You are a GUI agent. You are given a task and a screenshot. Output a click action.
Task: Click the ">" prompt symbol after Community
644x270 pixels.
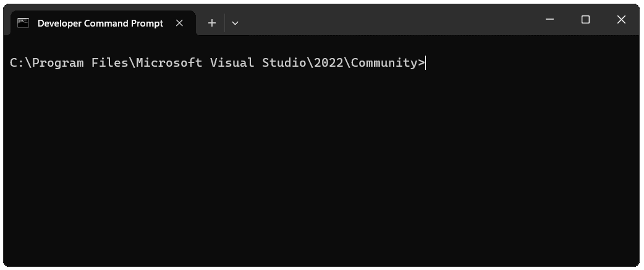tap(422, 62)
